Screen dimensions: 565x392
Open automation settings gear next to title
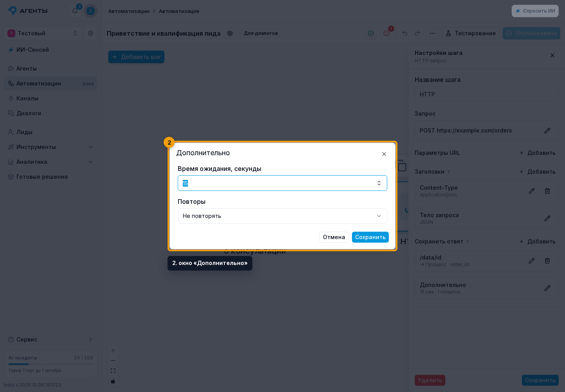230,33
